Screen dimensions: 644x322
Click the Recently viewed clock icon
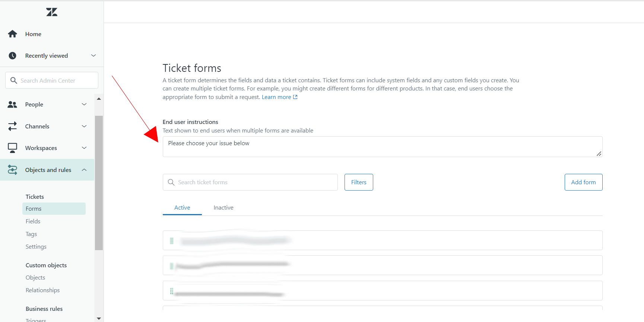click(x=13, y=56)
